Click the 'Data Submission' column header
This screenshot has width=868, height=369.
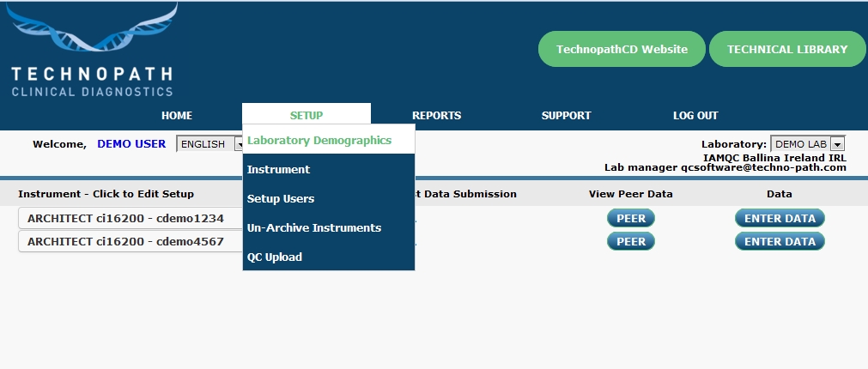click(465, 194)
